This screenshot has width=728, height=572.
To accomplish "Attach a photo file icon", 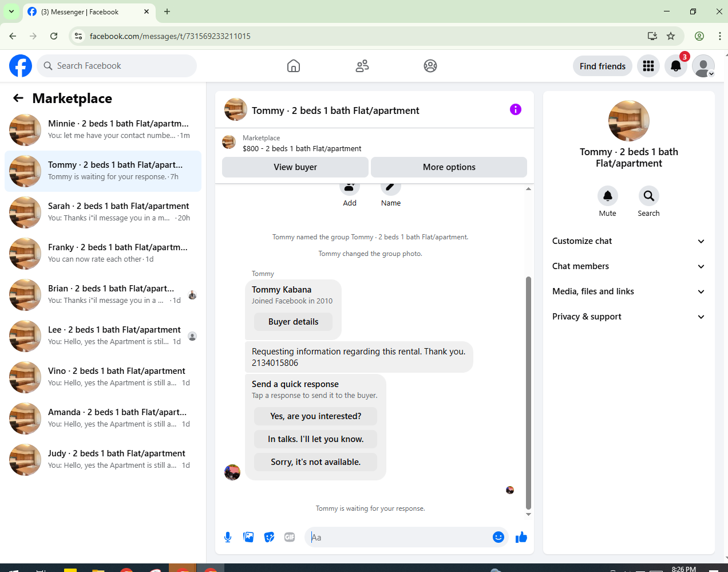I will (248, 537).
